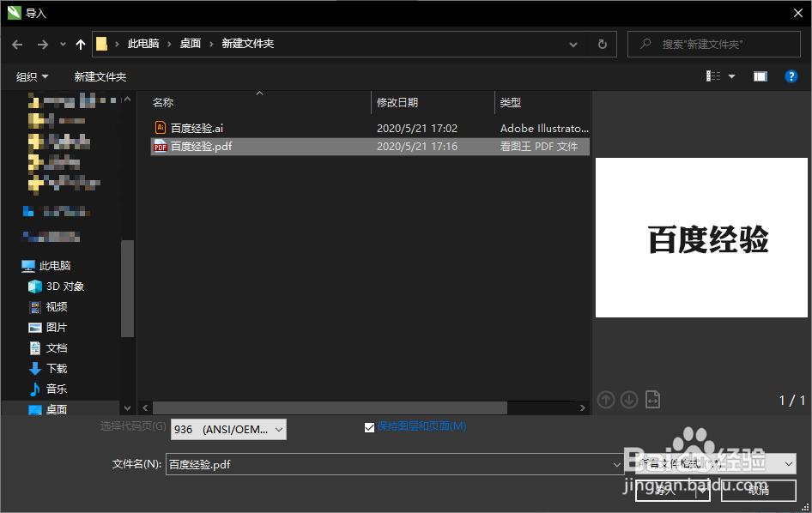Viewport: 812px width, 513px height.
Task: Refresh the folder with the refresh icon
Action: click(600, 44)
